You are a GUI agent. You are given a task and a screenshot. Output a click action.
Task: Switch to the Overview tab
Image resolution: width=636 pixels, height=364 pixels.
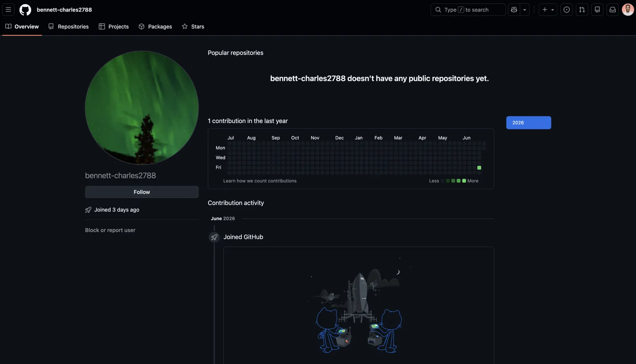click(22, 27)
